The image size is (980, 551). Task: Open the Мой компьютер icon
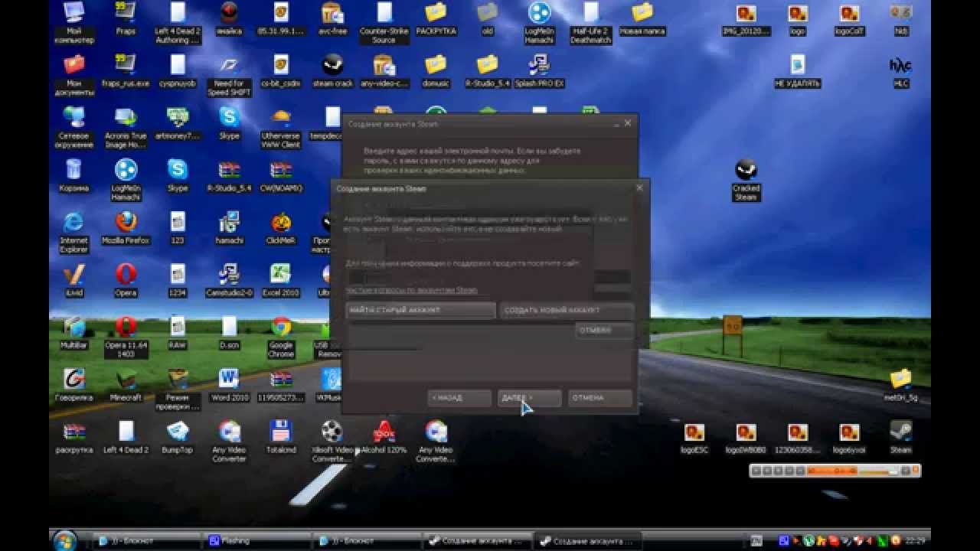[x=73, y=23]
